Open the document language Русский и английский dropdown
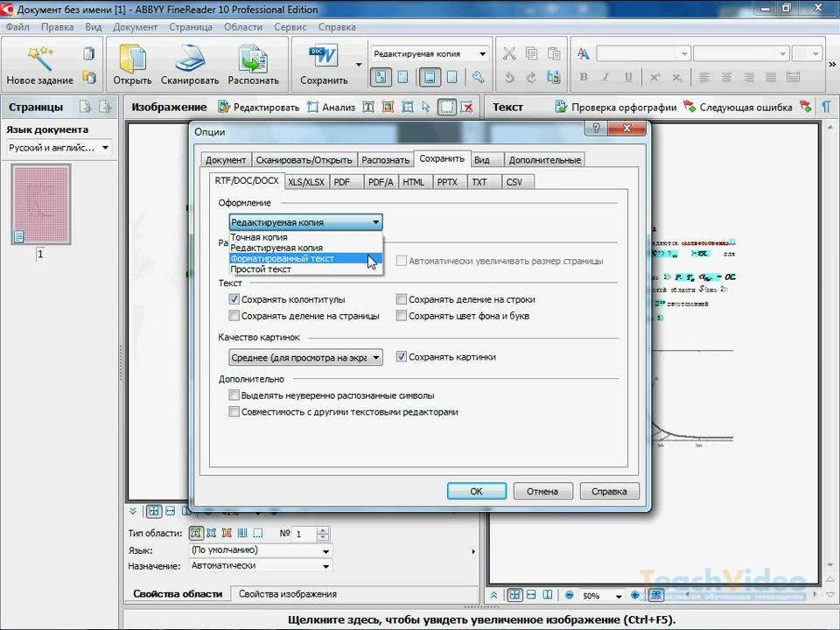The image size is (840, 630). pos(59,147)
